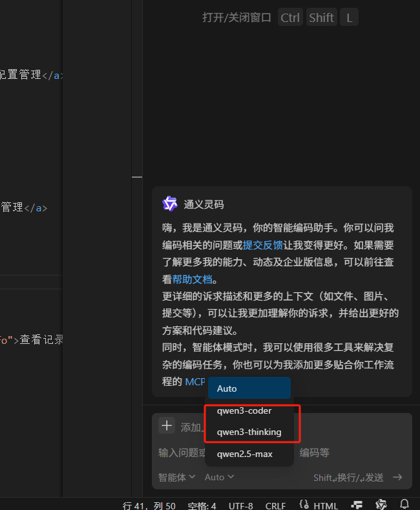Click the 行 41, 列 50 cursor position status
Viewport: 420px width, 510px height.
(x=149, y=505)
